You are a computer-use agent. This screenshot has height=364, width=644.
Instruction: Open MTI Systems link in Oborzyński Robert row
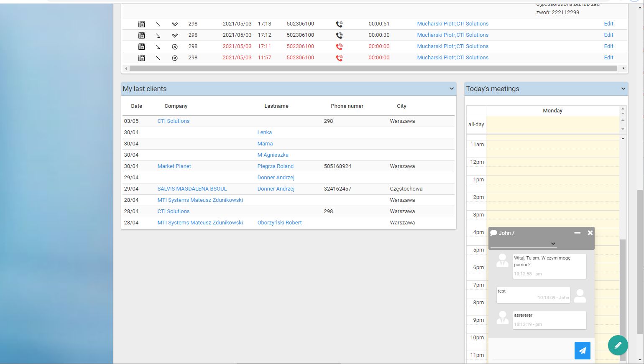coord(200,223)
